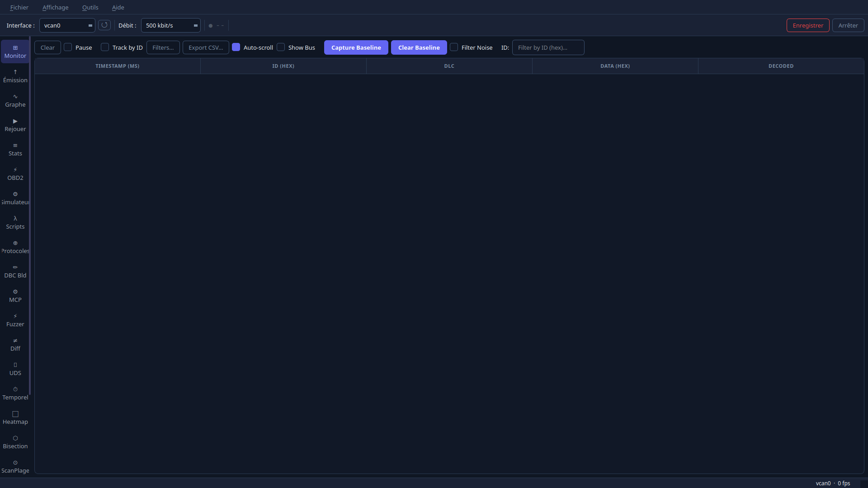
Task: Open the Filters... dialog
Action: coord(163,47)
